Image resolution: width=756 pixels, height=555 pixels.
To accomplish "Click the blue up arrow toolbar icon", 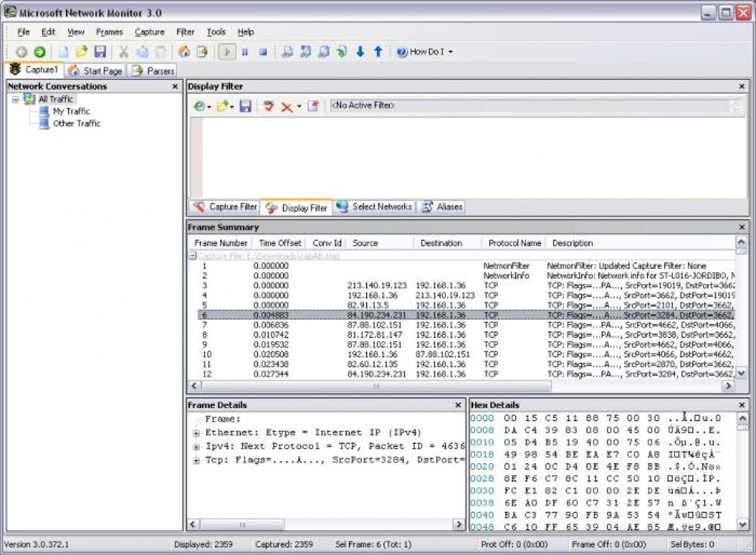I will click(378, 52).
